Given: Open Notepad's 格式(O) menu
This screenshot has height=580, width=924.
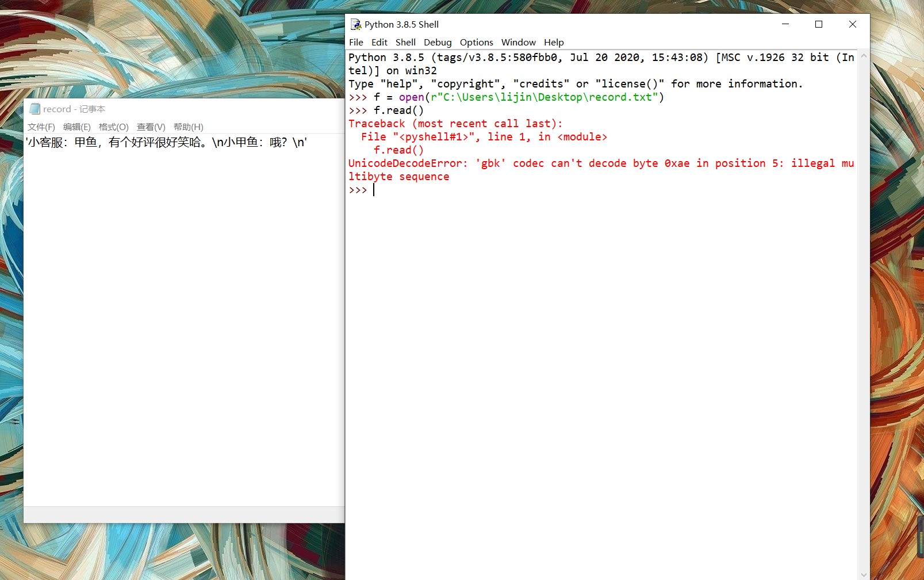Looking at the screenshot, I should coord(113,127).
